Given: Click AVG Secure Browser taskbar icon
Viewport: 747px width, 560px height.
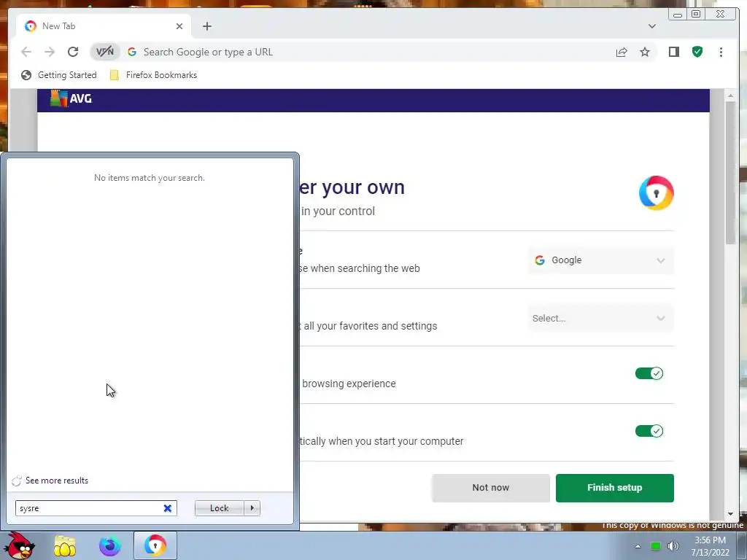Looking at the screenshot, I should (155, 545).
